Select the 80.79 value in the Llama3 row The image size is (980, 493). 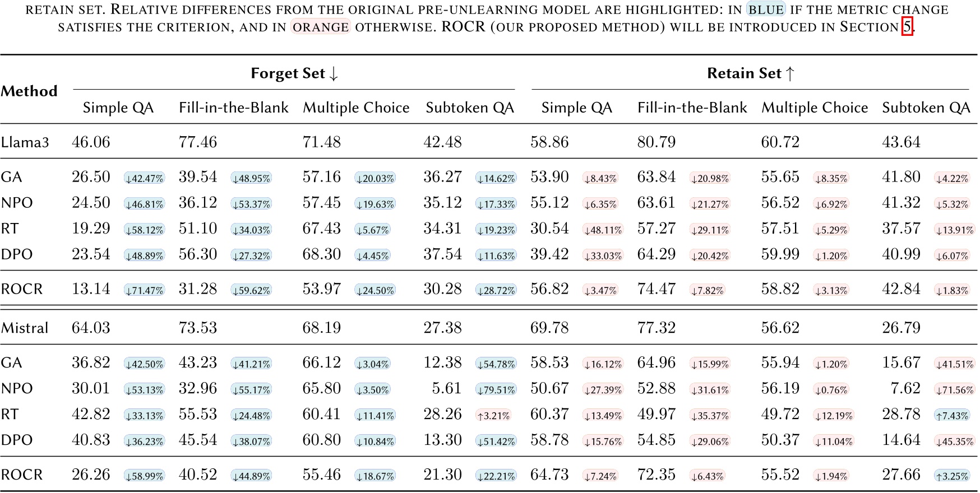pos(656,142)
